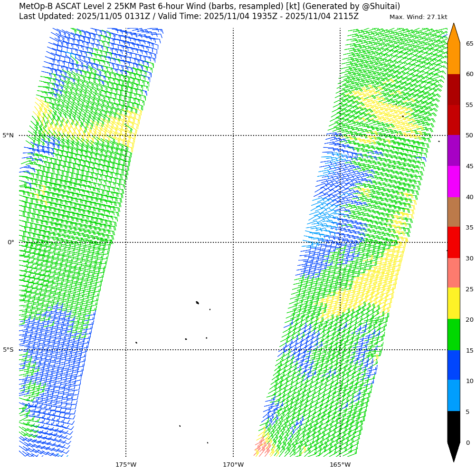This screenshot has width=476, height=470.
Task: Click the 5°S latitude axis label
Action: point(8,350)
